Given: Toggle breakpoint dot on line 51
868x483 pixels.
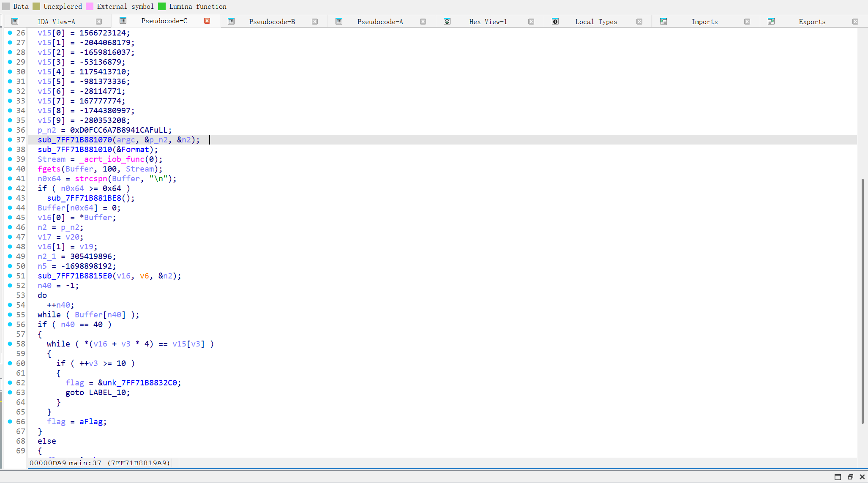Looking at the screenshot, I should [x=10, y=276].
